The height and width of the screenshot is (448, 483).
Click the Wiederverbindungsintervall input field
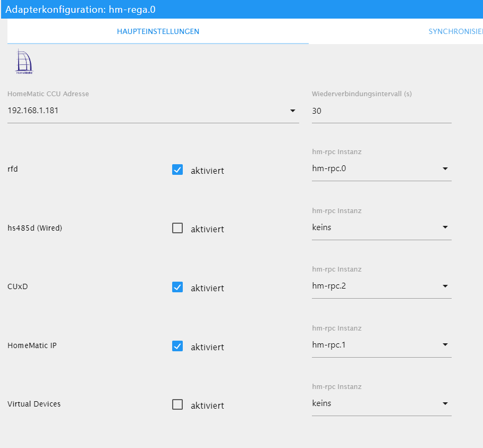tap(381, 111)
